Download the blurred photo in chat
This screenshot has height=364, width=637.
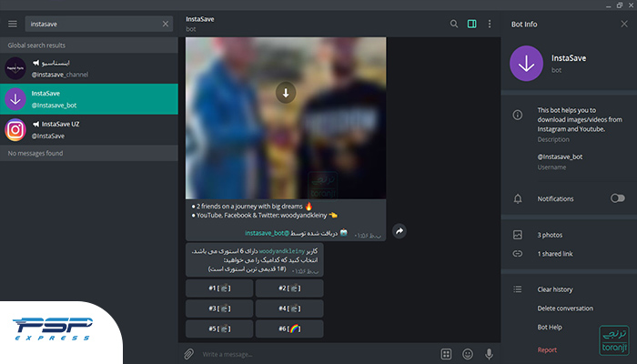[x=286, y=93]
